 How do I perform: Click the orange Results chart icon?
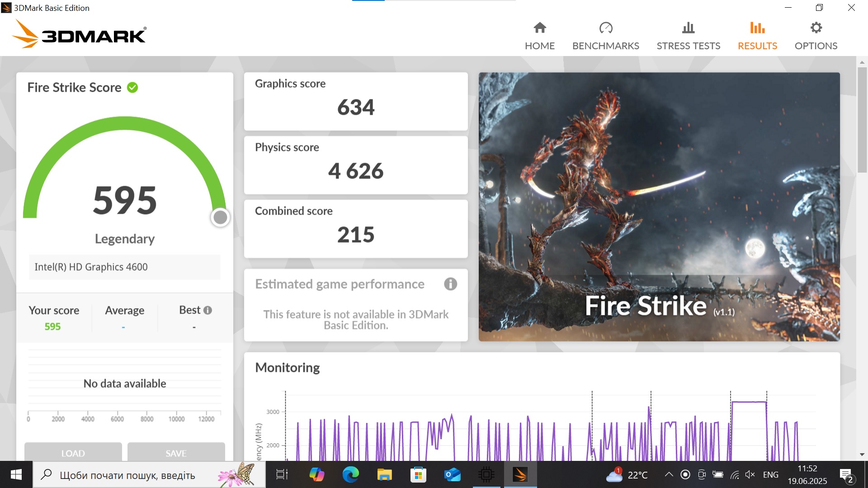[757, 28]
